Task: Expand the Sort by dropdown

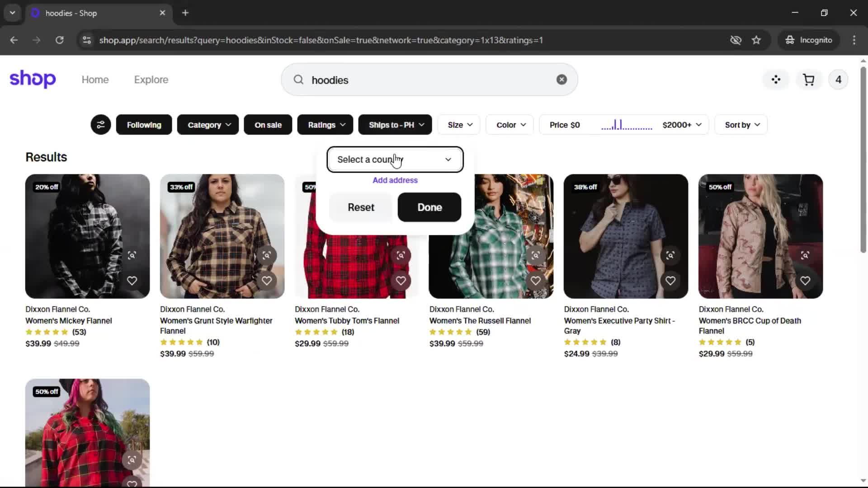Action: (741, 125)
